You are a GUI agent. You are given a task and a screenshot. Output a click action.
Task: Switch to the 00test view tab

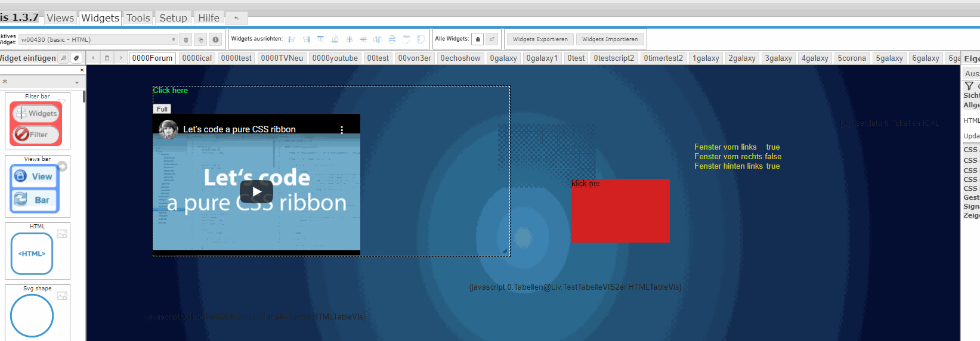378,58
